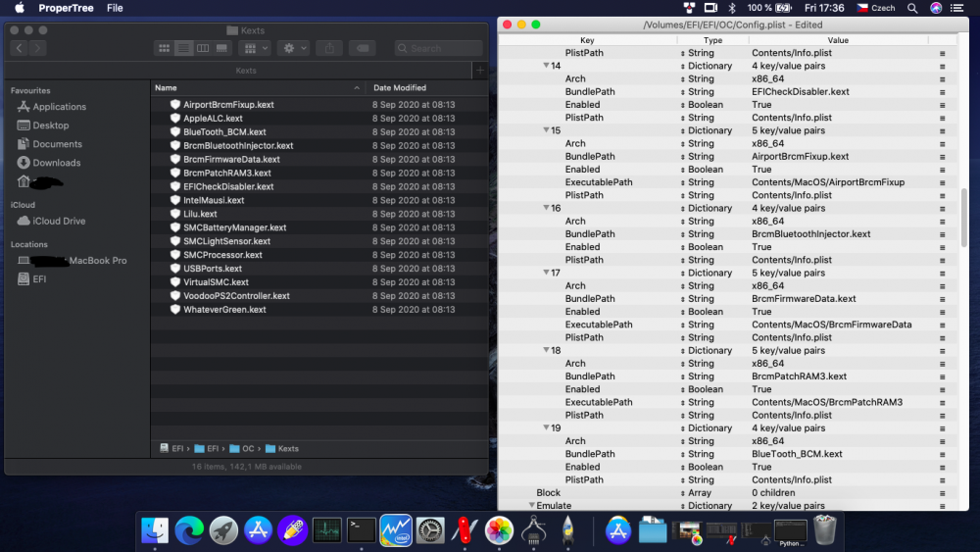The image size is (980, 552).
Task: Click the Finder Edit Tags button
Action: coord(363,48)
